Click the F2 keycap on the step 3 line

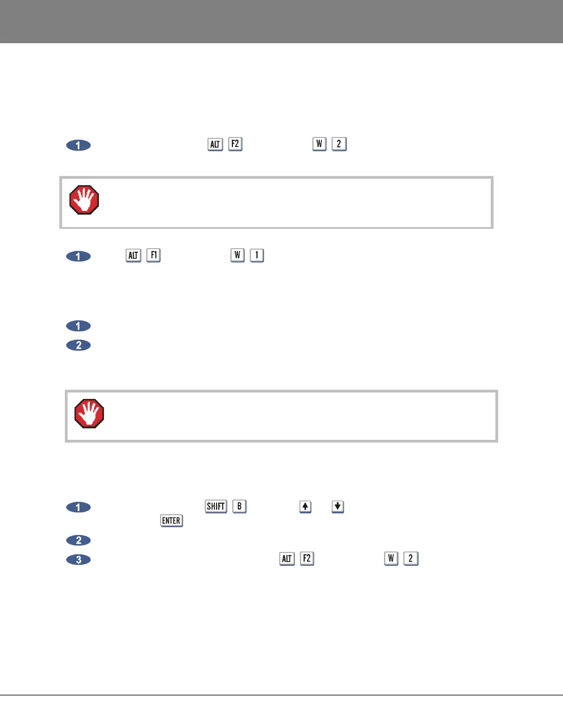307,558
